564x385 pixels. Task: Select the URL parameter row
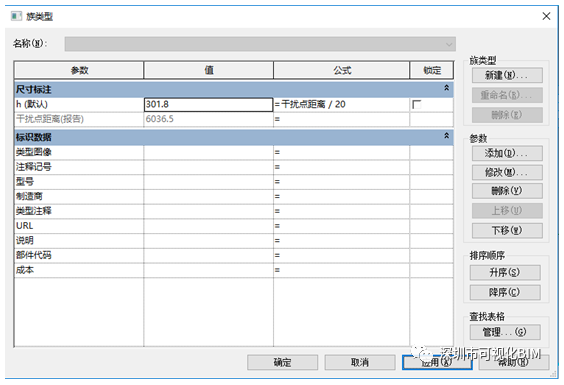[234, 226]
